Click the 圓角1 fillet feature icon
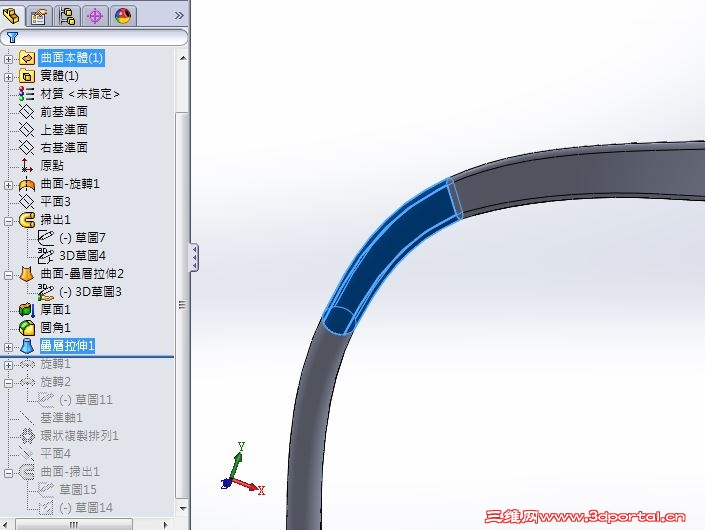 click(x=27, y=328)
